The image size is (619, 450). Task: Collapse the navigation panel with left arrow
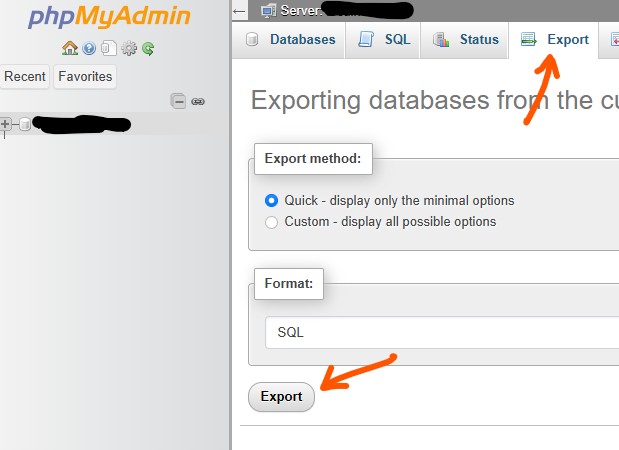click(x=239, y=11)
